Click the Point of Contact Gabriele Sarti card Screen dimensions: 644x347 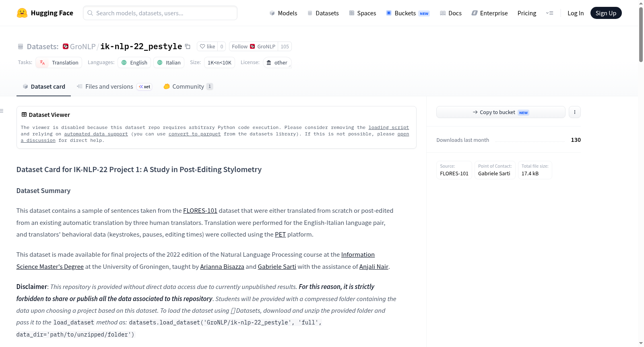495,170
